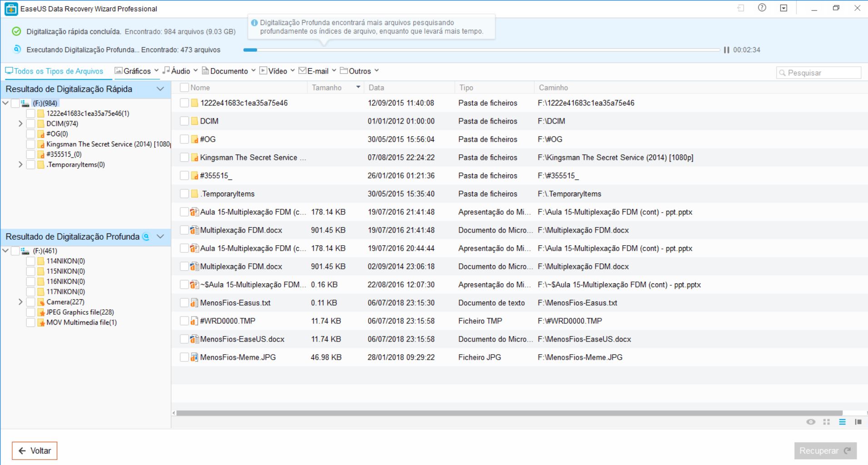Click drive F:(984) icon in quick scan tree
The image size is (868, 465).
25,104
